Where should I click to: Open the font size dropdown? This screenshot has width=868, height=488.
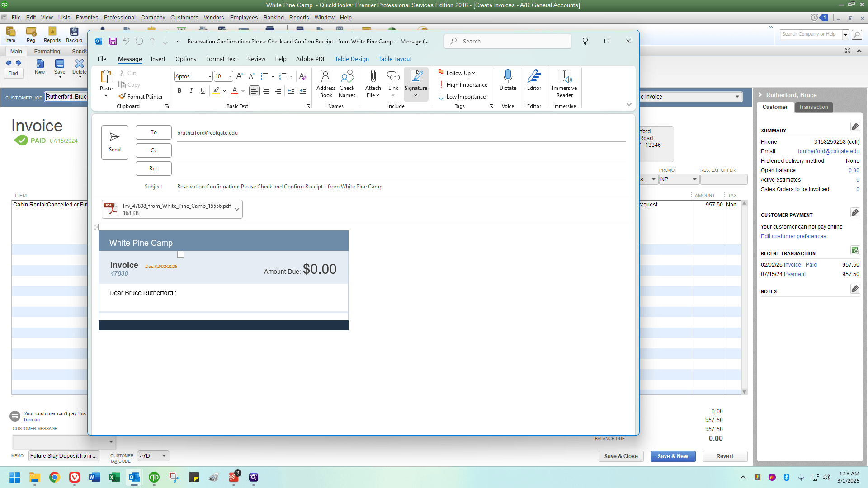click(230, 76)
